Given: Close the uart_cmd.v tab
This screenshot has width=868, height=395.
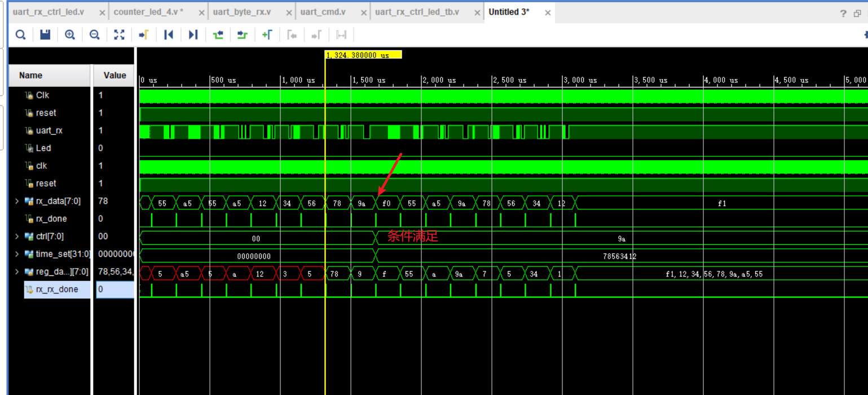Looking at the screenshot, I should (x=363, y=12).
